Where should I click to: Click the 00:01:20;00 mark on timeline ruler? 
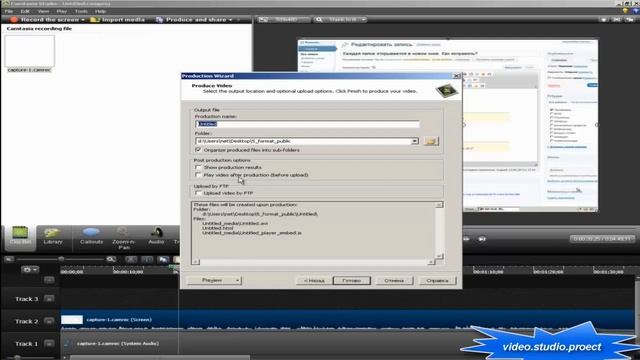(x=548, y=271)
